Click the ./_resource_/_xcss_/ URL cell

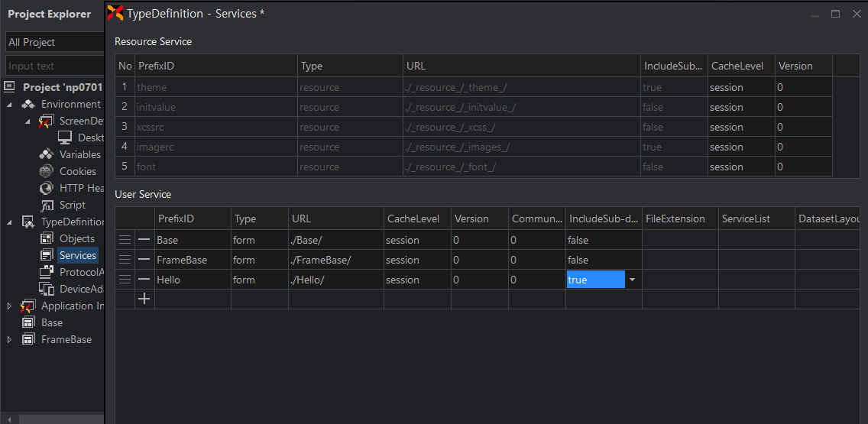pos(521,127)
